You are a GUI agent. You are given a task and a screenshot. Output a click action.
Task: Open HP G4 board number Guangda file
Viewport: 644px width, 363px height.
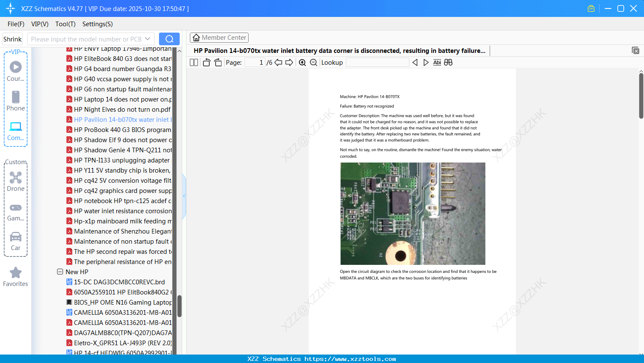click(x=119, y=69)
